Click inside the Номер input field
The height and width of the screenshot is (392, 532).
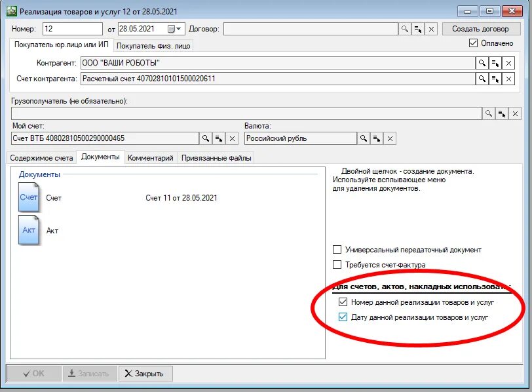[x=72, y=29]
